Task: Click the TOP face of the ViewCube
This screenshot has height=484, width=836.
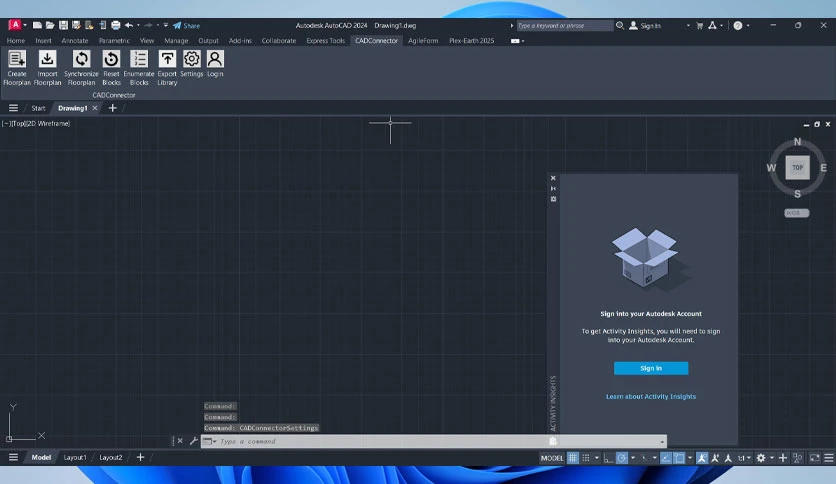Action: coord(797,167)
